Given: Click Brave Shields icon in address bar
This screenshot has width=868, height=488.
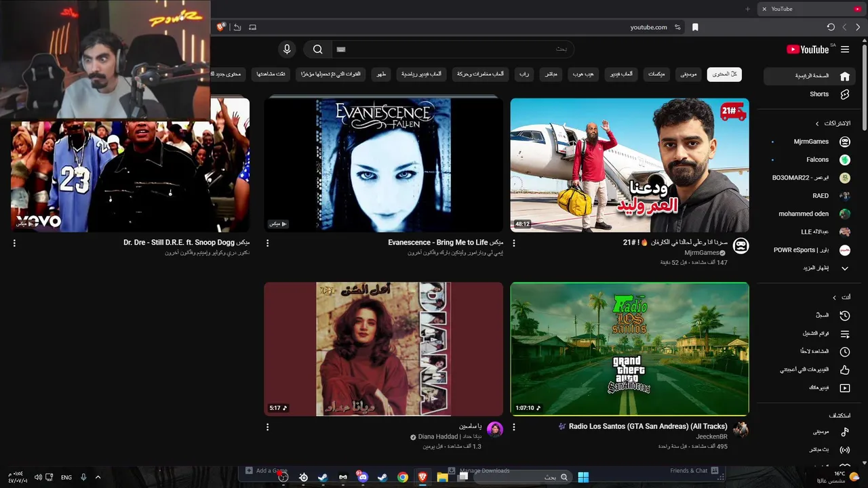Looking at the screenshot, I should [x=221, y=27].
